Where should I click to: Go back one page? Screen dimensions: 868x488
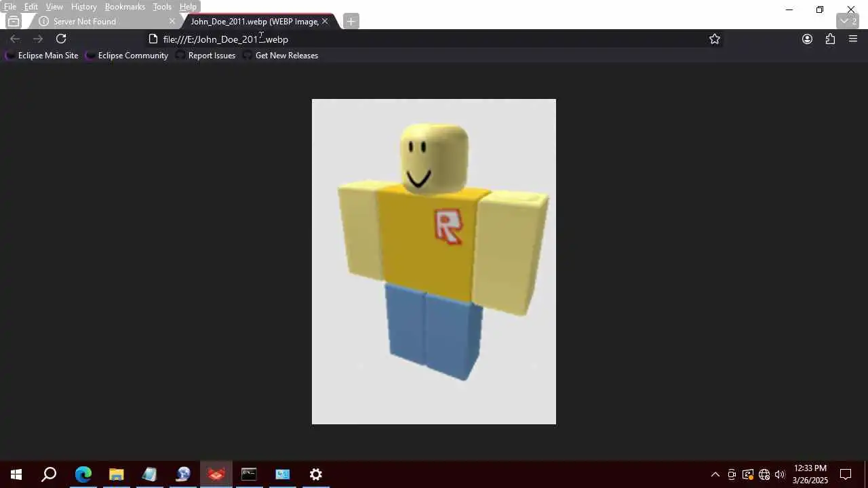point(15,39)
